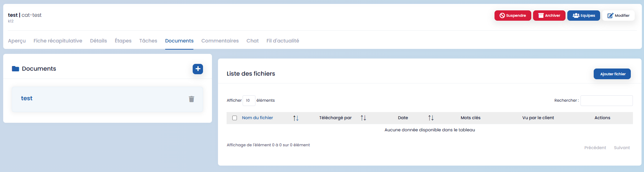Archive the project with Archiver button
This screenshot has width=644, height=172.
click(549, 16)
